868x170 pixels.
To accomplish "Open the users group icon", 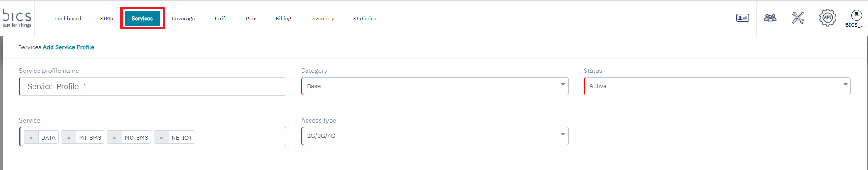I will click(x=770, y=18).
